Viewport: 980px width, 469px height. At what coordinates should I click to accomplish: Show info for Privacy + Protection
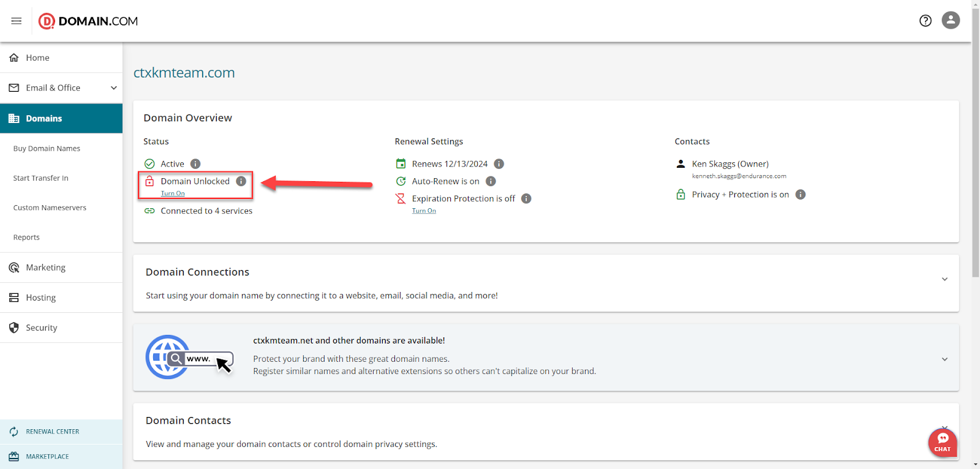tap(801, 195)
